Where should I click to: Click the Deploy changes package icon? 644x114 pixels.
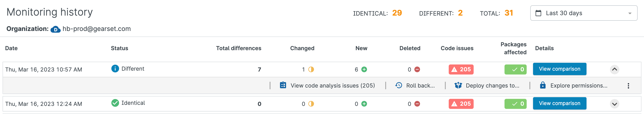[x=458, y=85]
